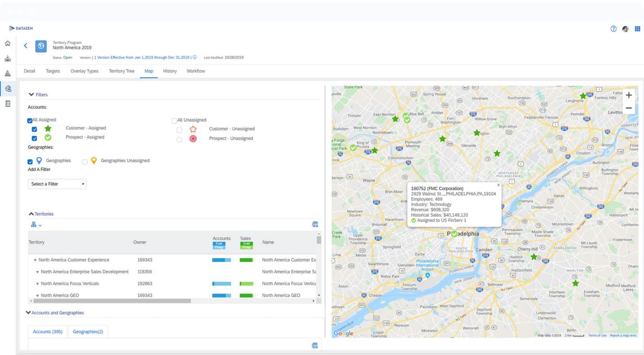Screen dimensions: 644x355
Task: Close the FMC Corporation map popup
Action: [x=498, y=185]
